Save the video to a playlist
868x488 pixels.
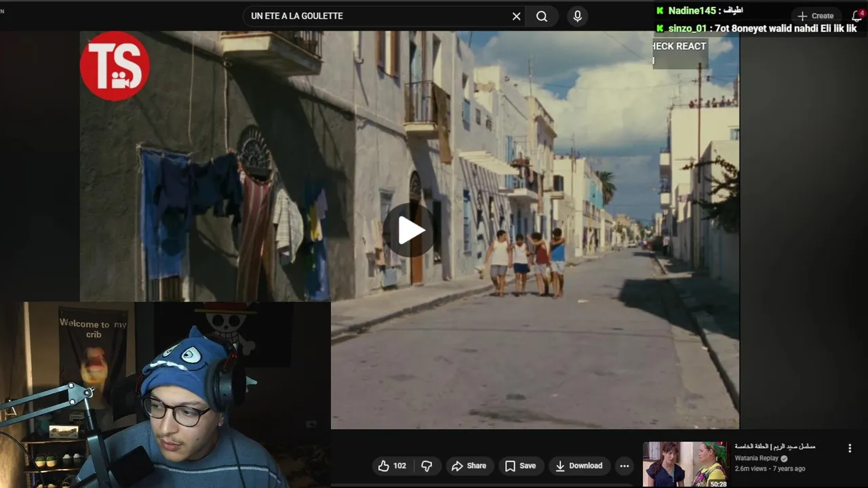[x=520, y=466]
